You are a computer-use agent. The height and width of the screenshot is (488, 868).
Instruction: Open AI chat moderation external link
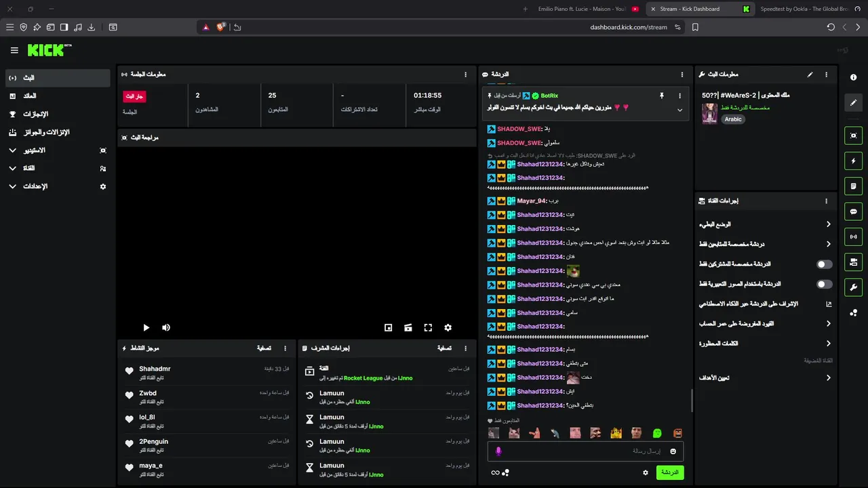[829, 304]
